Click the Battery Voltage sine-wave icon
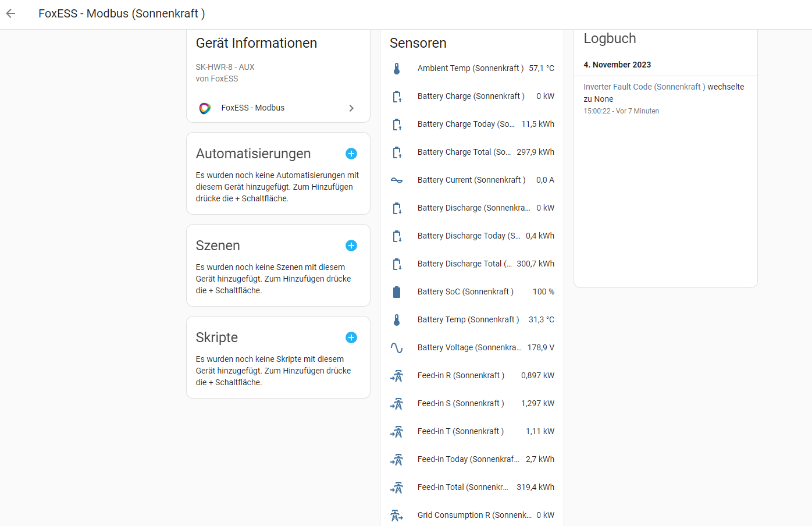812x526 pixels. 397,347
